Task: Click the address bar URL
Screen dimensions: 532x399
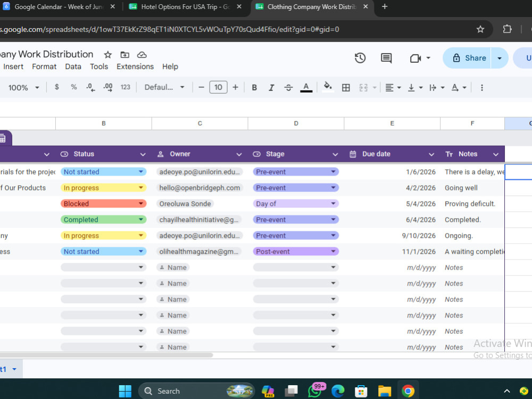Action: click(170, 29)
